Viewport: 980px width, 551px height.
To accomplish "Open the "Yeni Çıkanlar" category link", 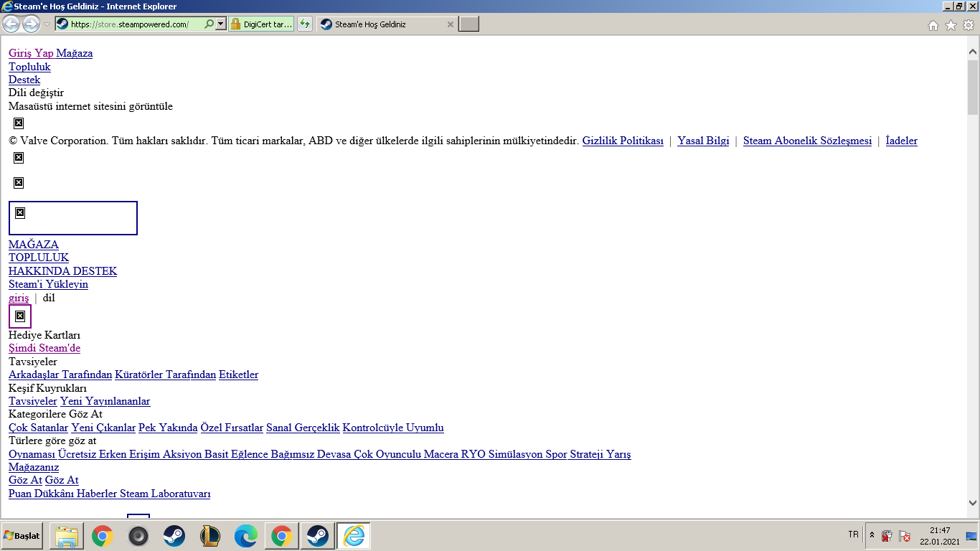I will tap(103, 428).
